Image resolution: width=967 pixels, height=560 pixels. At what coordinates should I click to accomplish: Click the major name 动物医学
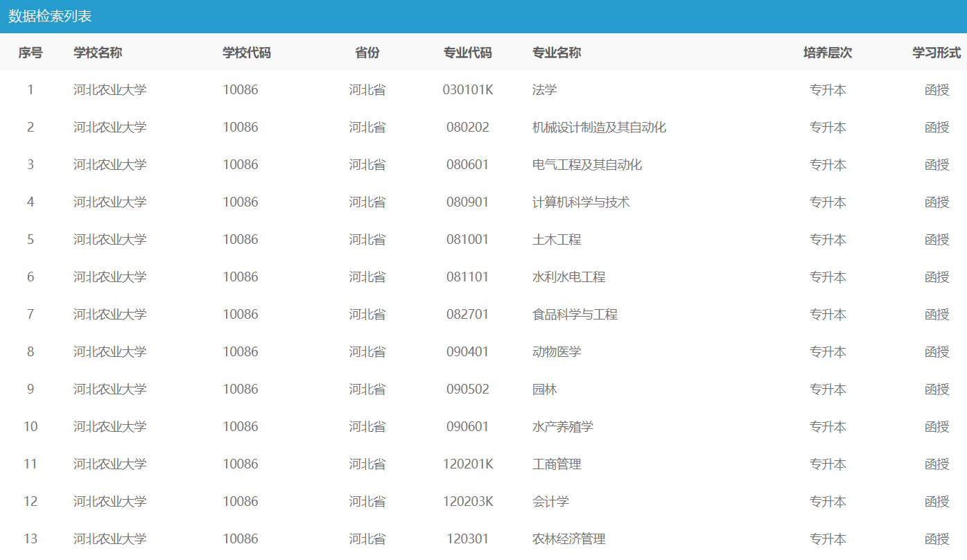pyautogui.click(x=557, y=352)
